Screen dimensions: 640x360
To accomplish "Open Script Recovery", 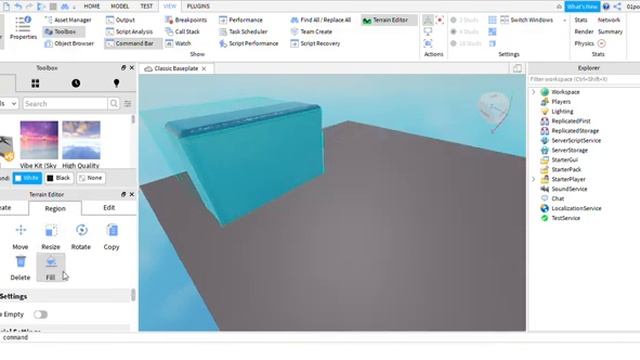I will (315, 43).
